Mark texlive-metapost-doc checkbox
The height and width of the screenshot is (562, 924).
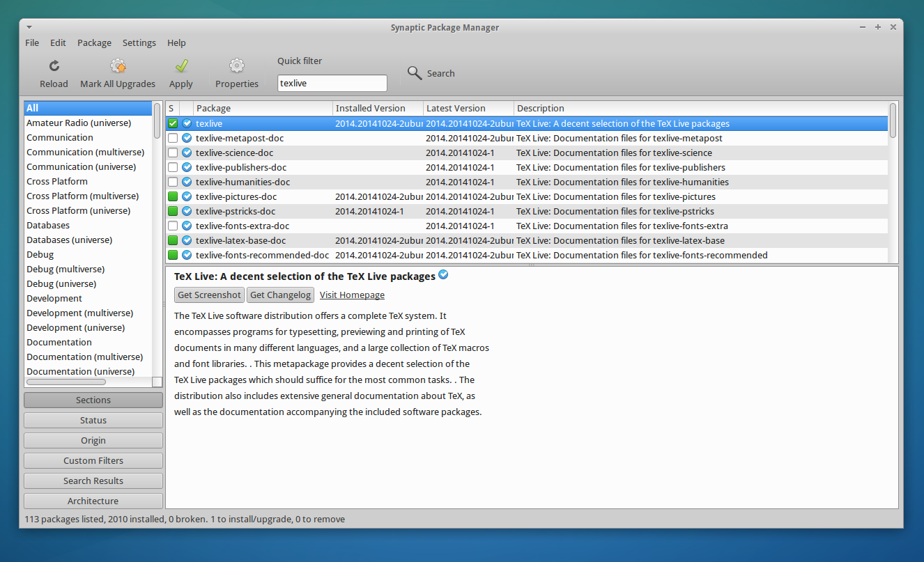click(x=173, y=138)
